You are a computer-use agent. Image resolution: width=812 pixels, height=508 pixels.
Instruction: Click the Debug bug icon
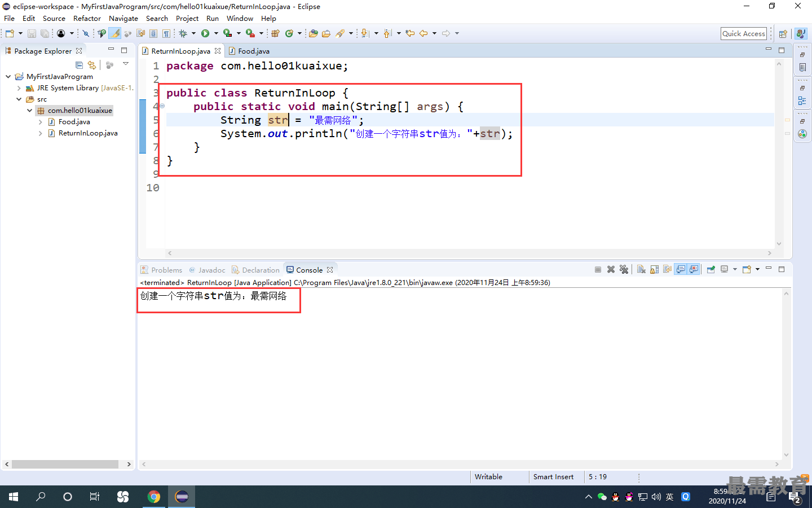(183, 33)
